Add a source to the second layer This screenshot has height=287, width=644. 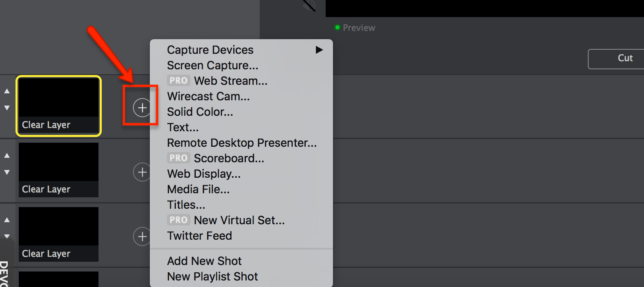[x=142, y=172]
